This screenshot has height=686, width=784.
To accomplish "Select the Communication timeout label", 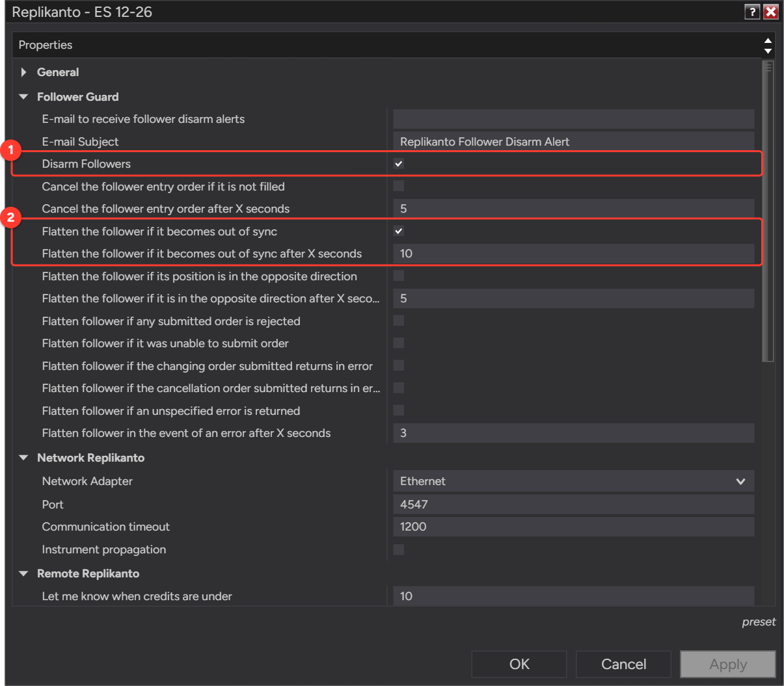I will 106,527.
